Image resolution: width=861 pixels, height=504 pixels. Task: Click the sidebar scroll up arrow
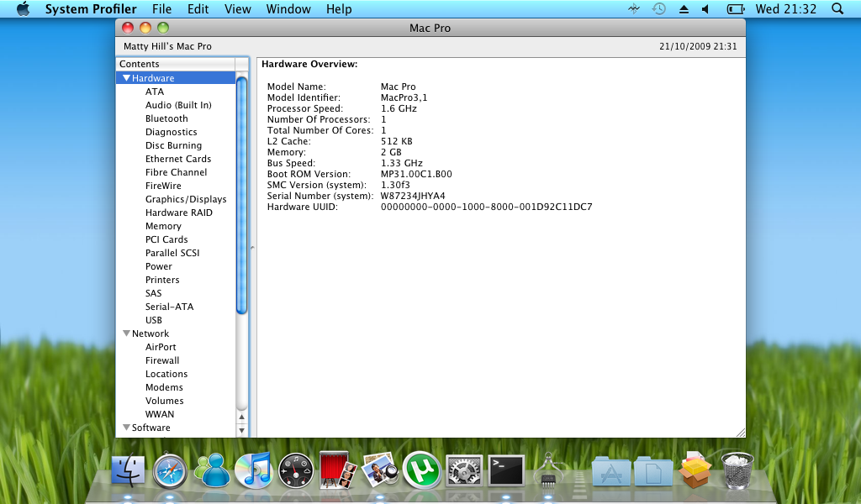tap(241, 417)
